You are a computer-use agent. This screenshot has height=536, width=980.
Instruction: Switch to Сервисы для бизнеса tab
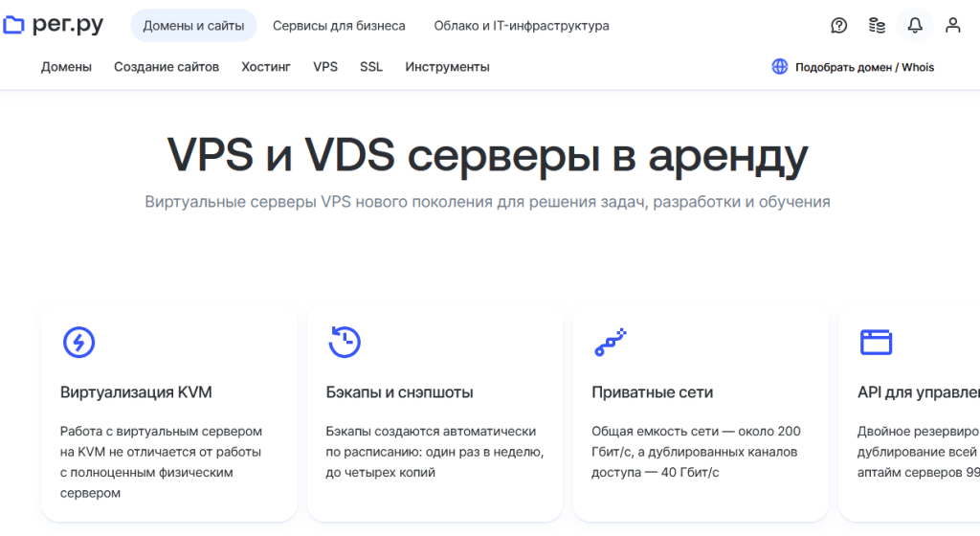point(339,26)
